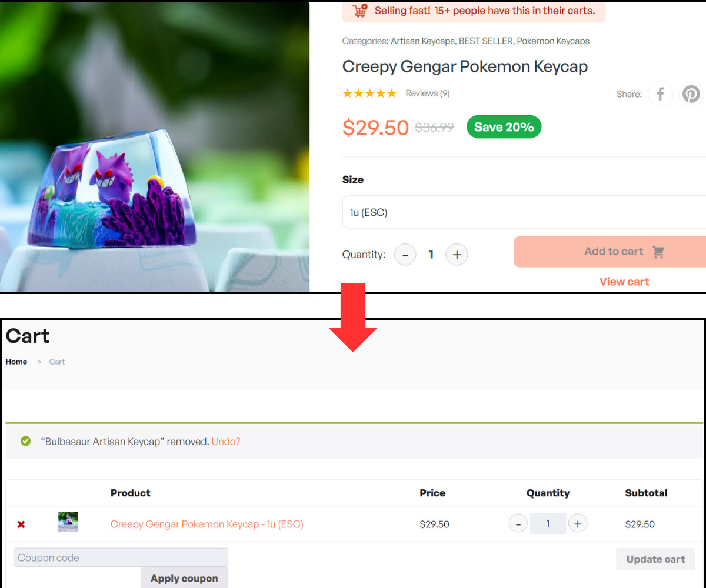Decrease product page quantity with minus
Screen dimensions: 706x588
405,255
